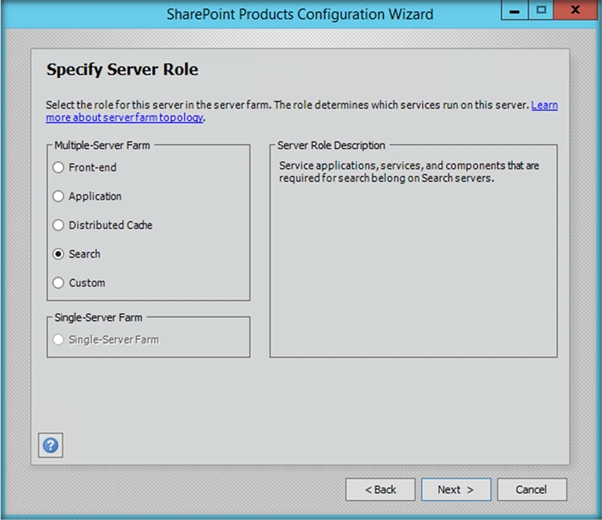Click the Server Role Description panel text
This screenshot has width=602, height=520.
409,172
